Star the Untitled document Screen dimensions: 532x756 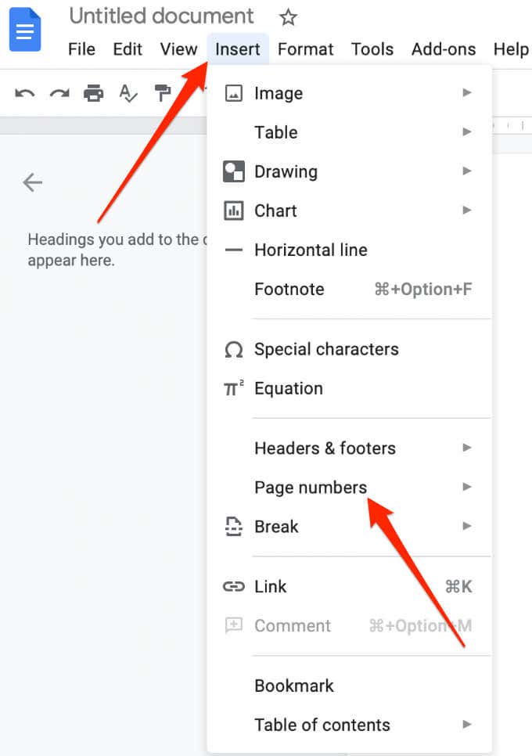pyautogui.click(x=288, y=17)
